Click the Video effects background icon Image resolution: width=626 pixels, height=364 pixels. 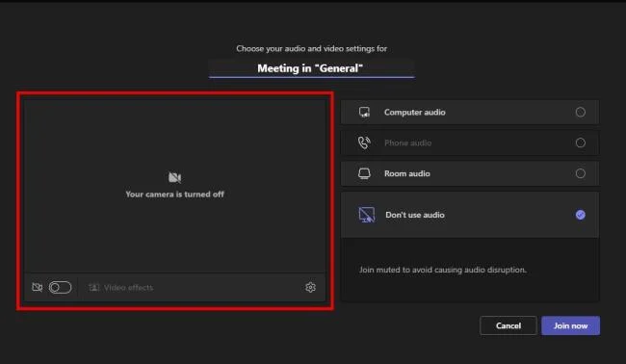click(94, 287)
